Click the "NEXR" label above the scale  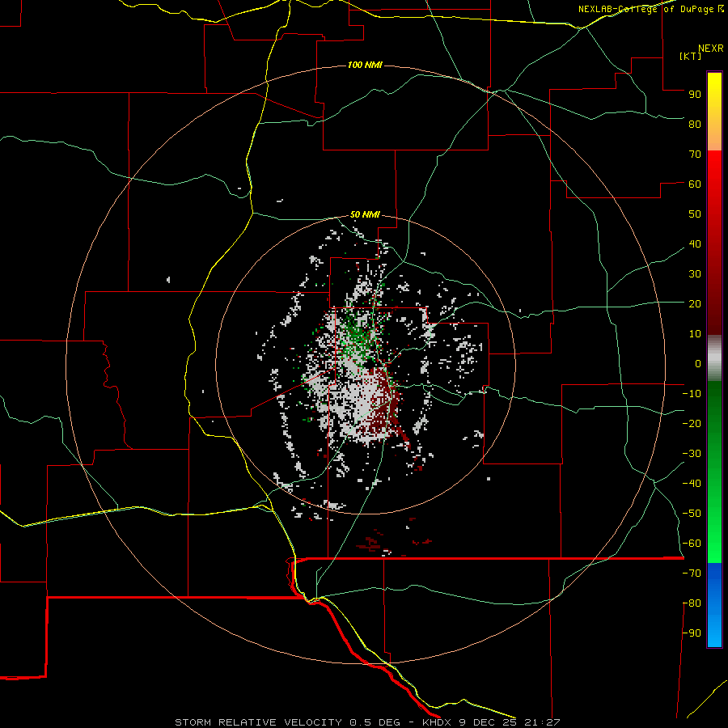[x=711, y=49]
